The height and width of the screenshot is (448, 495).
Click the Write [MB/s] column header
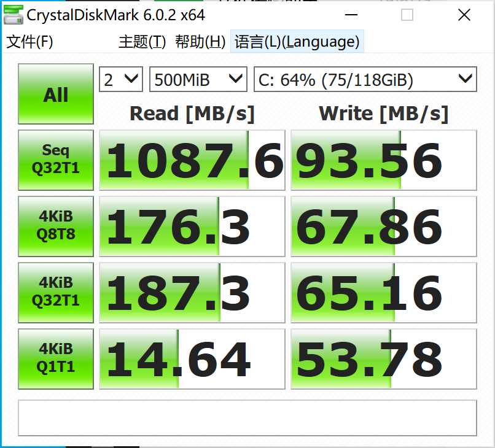(x=384, y=114)
